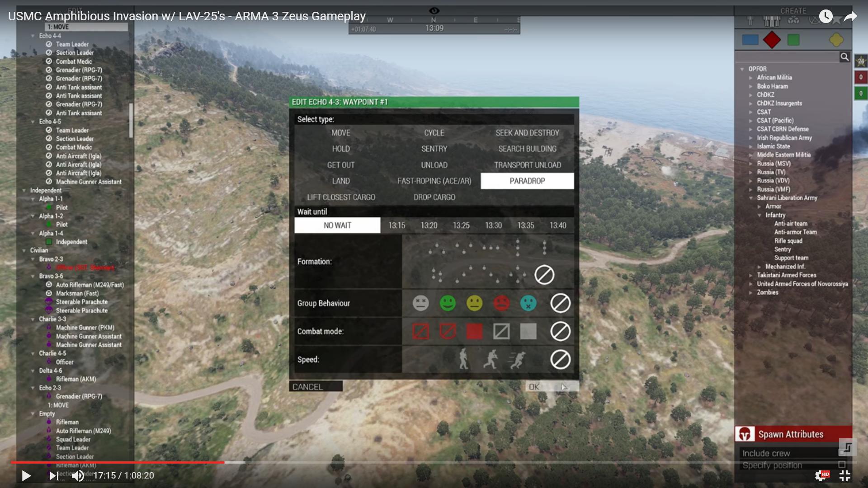Select the red angry face behaviour icon
The width and height of the screenshot is (868, 488).
pyautogui.click(x=501, y=303)
